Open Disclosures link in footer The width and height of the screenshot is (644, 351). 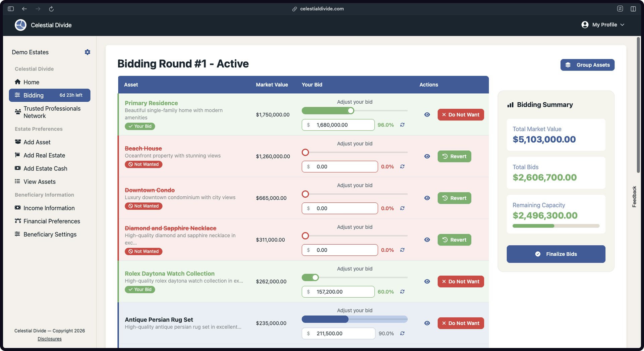click(x=50, y=339)
